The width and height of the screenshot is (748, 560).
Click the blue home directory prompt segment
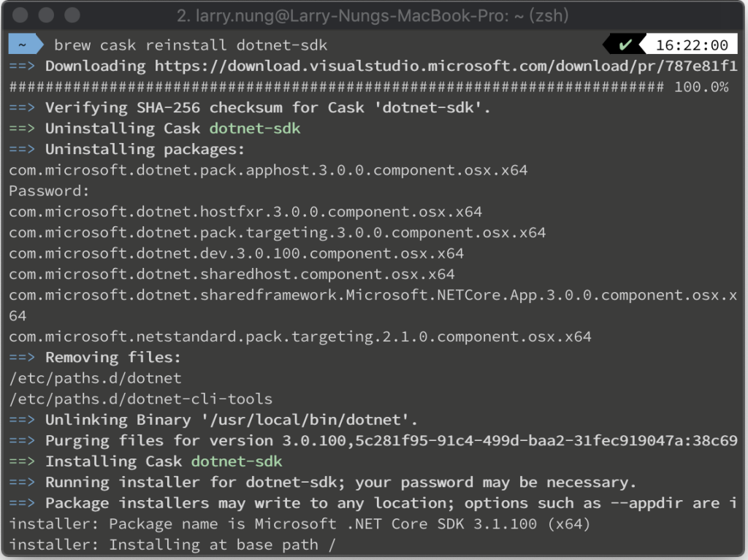click(x=26, y=45)
